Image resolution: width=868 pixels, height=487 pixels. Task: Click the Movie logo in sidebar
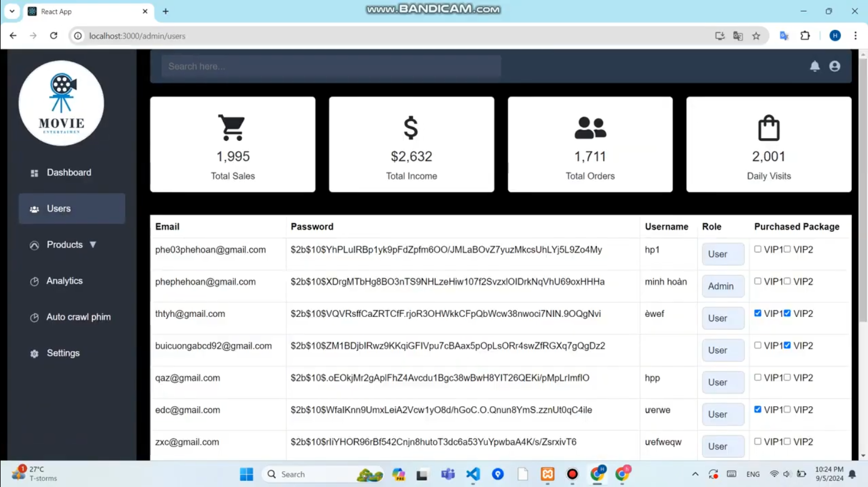click(61, 103)
